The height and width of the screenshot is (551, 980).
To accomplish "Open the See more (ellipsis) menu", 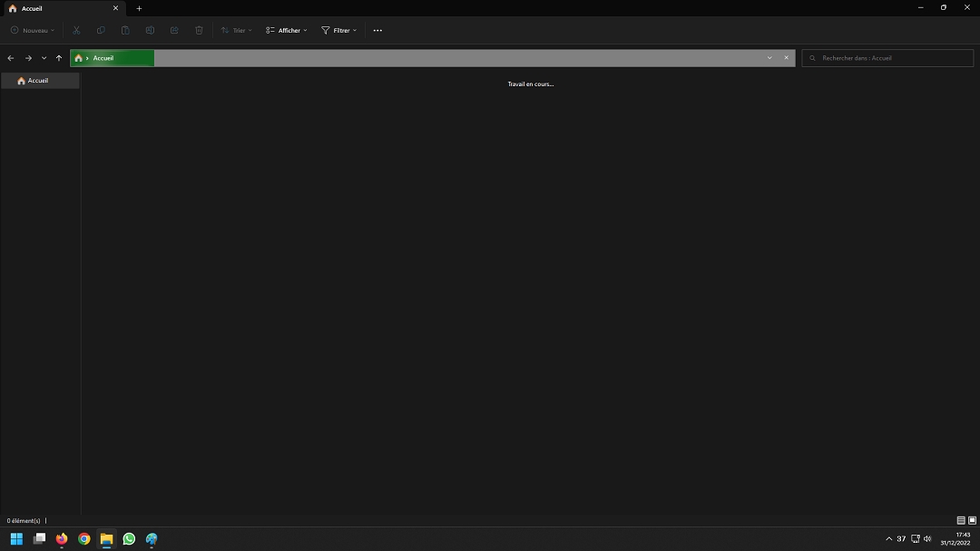I will tap(377, 30).
